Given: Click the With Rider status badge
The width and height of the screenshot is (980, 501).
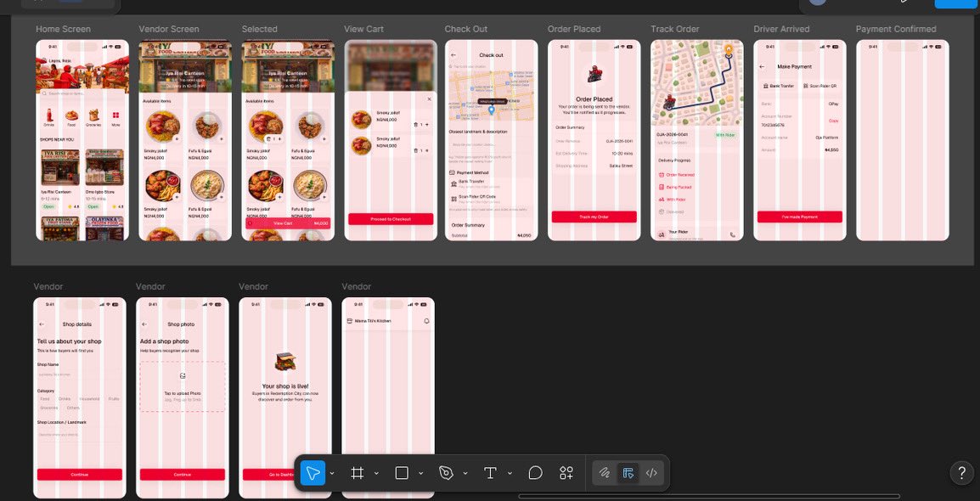Looking at the screenshot, I should click(725, 135).
